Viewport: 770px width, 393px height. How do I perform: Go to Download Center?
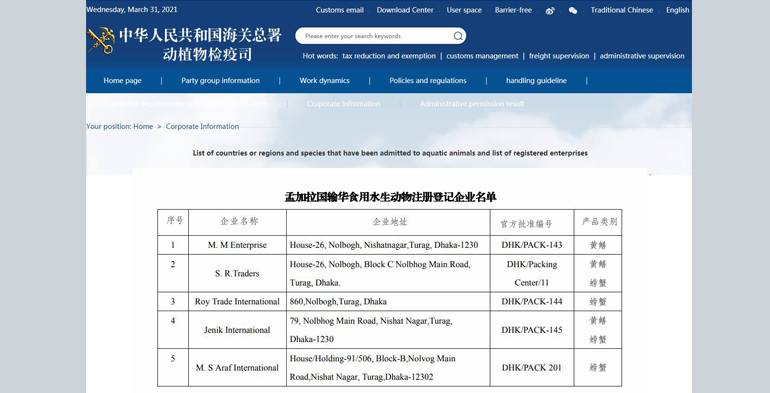[x=405, y=10]
